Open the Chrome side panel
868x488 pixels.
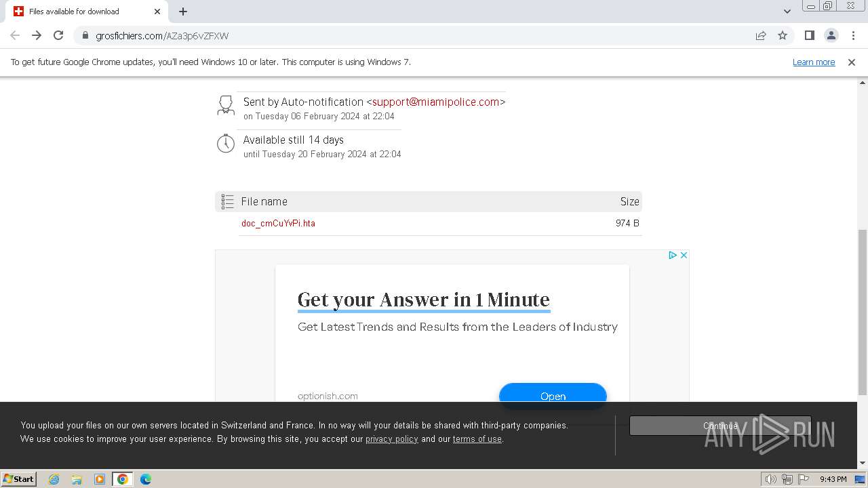coord(809,35)
